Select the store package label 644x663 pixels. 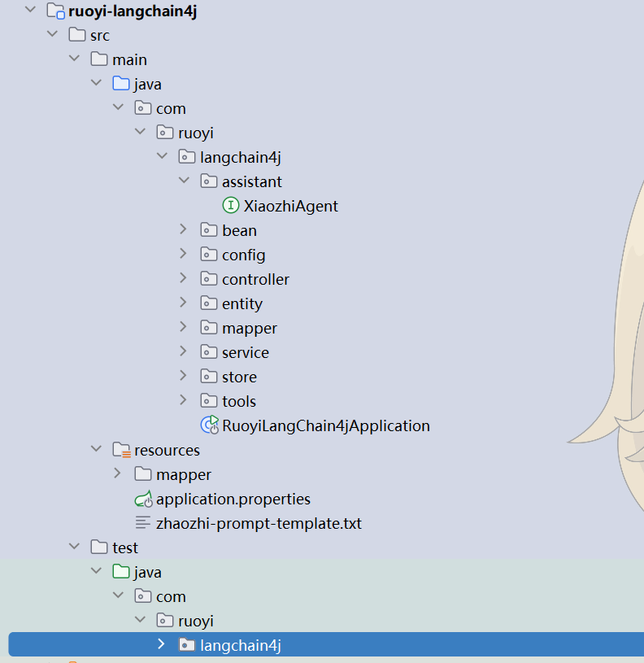[x=239, y=377]
